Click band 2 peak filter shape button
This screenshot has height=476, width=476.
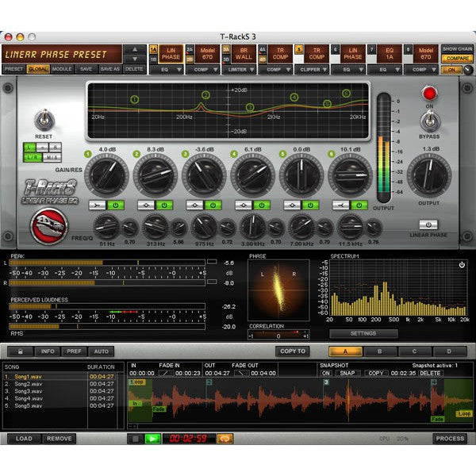pos(146,205)
